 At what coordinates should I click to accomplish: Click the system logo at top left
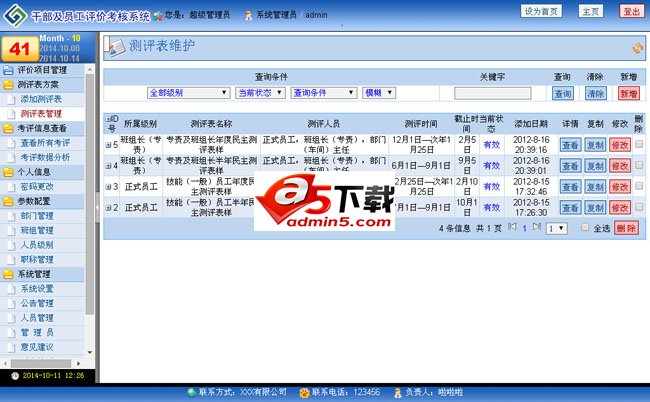(x=15, y=15)
